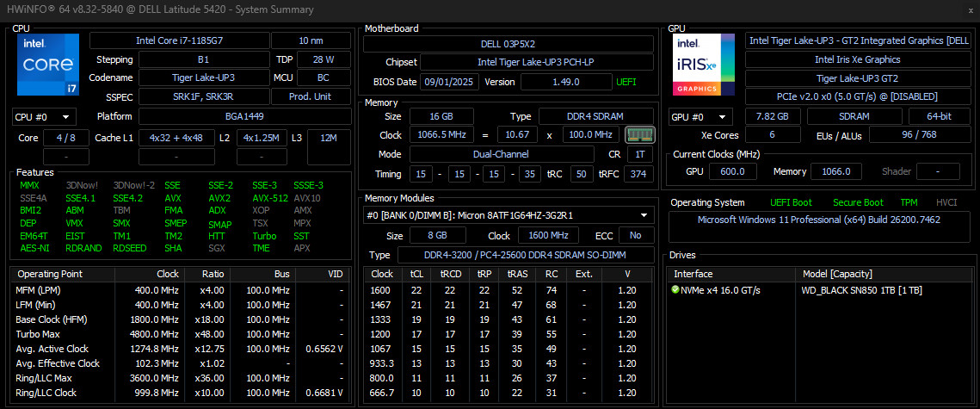This screenshot has height=409, width=980.
Task: Click the HVCI label
Action: tap(946, 202)
